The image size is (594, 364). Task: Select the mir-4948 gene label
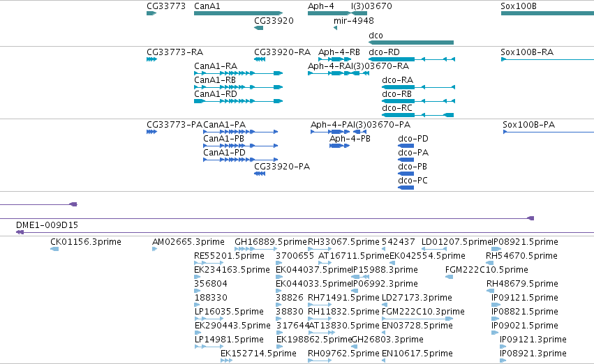coord(353,21)
